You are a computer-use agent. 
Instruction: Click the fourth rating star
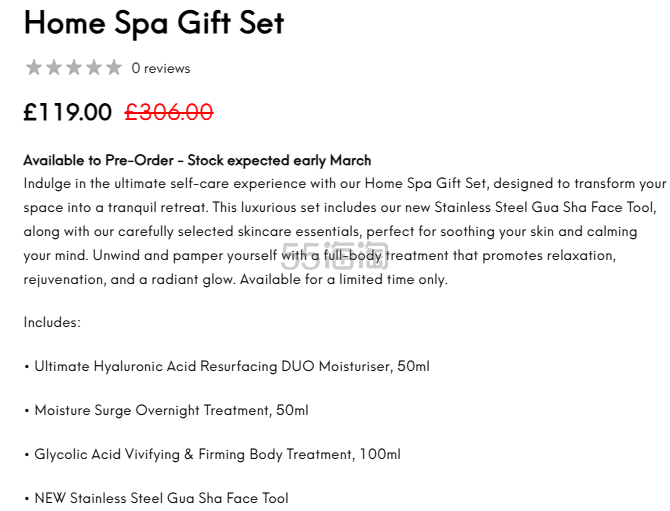(94, 68)
